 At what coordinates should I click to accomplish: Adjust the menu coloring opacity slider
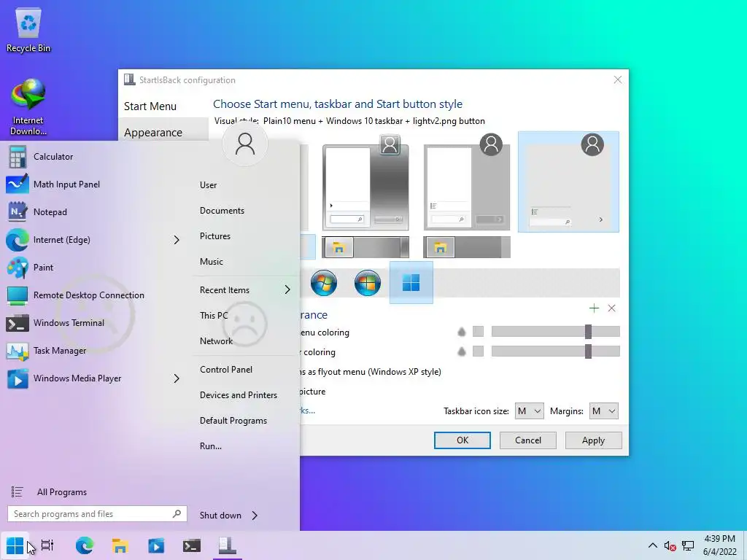coord(555,332)
